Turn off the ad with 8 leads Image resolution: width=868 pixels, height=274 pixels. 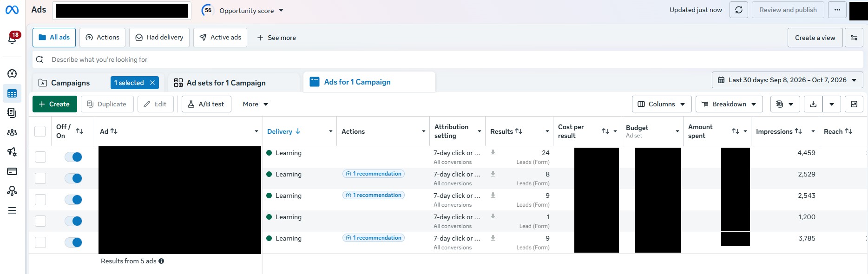[x=73, y=178]
